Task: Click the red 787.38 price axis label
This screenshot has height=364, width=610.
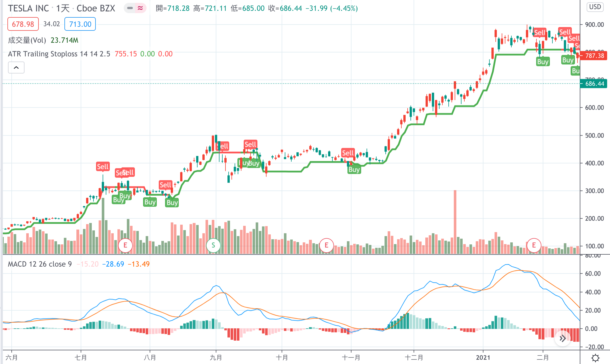Action: [x=594, y=56]
